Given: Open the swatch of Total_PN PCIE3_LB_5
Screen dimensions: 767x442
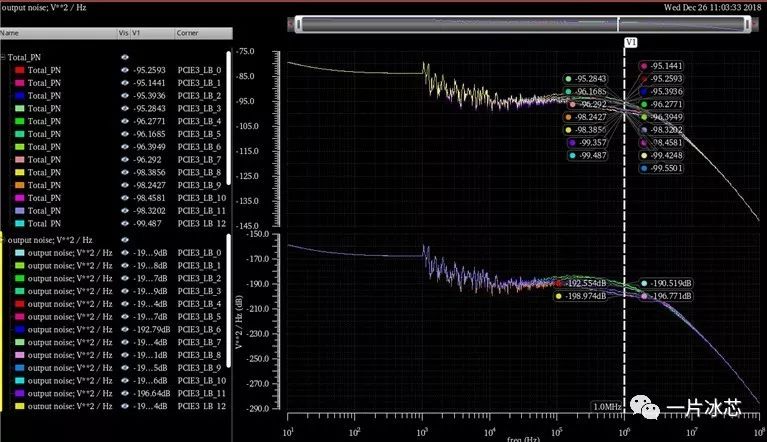Looking at the screenshot, I should [x=20, y=134].
